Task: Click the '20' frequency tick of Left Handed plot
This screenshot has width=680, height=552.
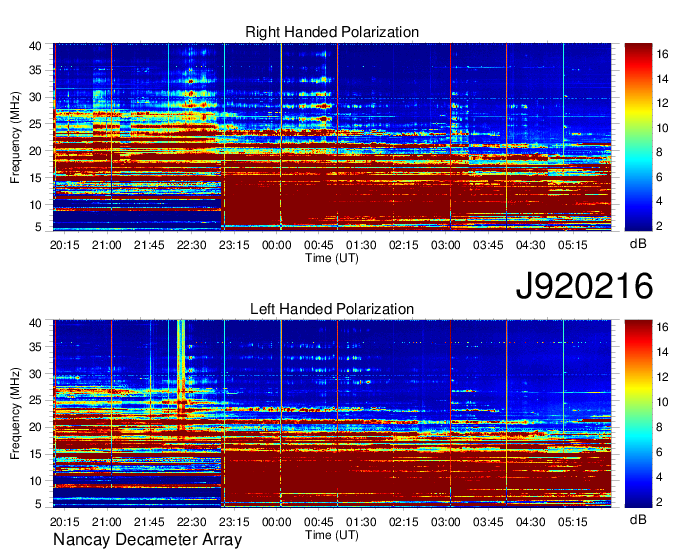Action: point(35,428)
